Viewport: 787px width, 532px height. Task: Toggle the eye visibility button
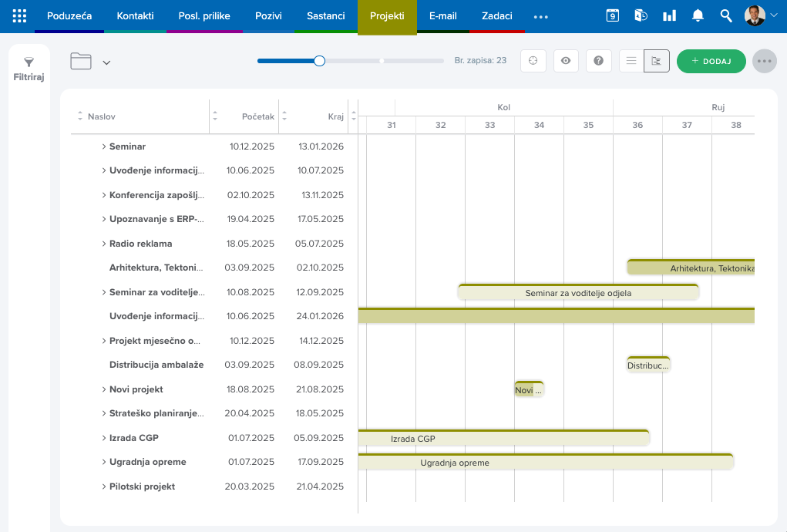coord(566,61)
